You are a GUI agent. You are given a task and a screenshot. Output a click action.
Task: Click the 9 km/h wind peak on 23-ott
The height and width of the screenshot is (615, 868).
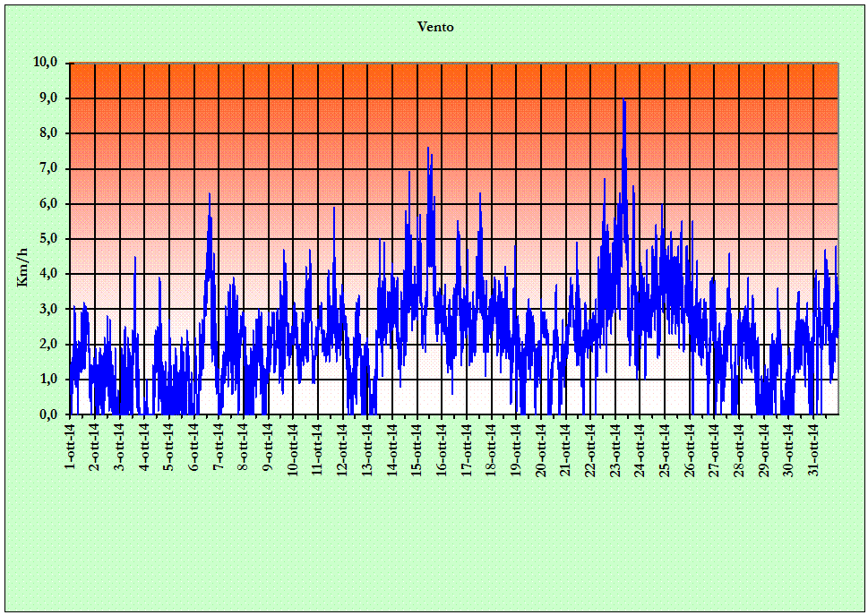[623, 99]
